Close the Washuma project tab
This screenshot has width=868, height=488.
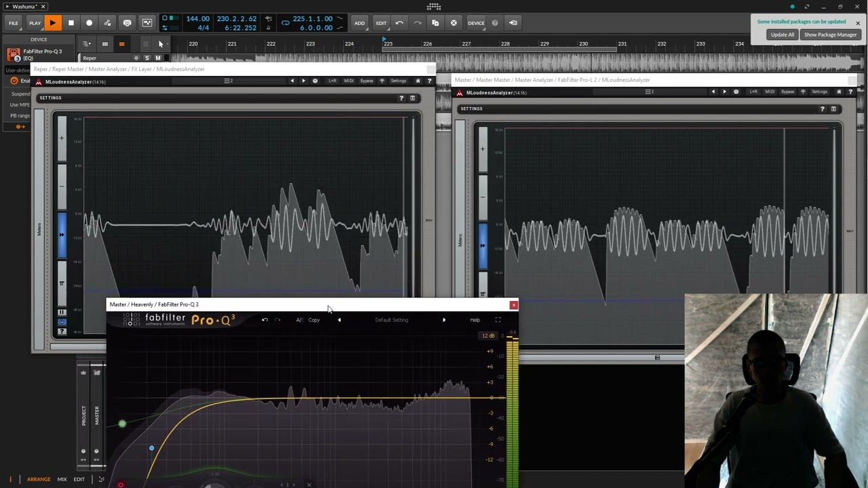click(x=43, y=7)
